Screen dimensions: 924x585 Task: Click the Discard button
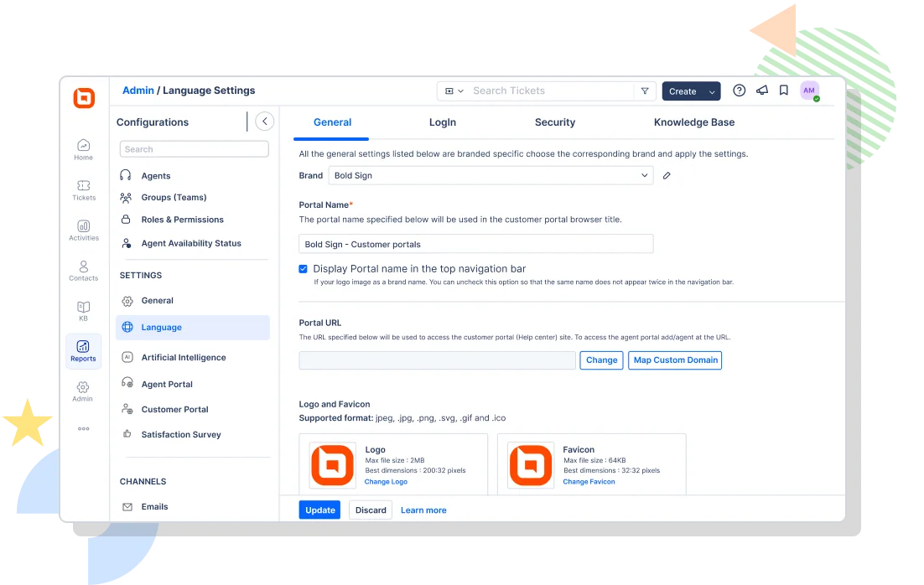coord(371,510)
